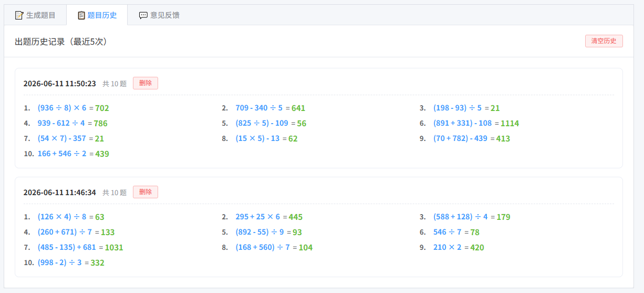
Task: Delete the 11:50:23 history record
Action: coord(146,83)
